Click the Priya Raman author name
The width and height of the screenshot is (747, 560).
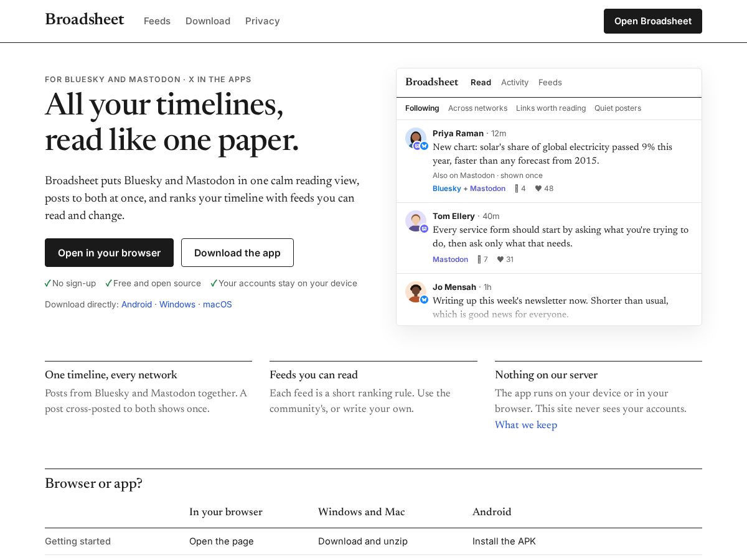tap(458, 133)
